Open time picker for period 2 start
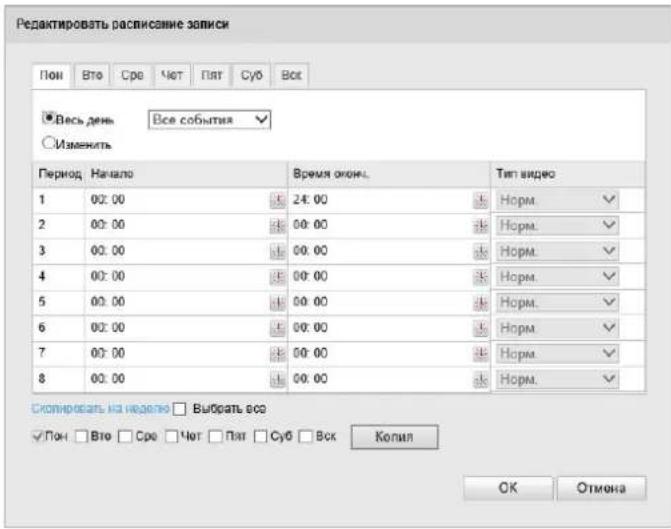 [x=278, y=226]
